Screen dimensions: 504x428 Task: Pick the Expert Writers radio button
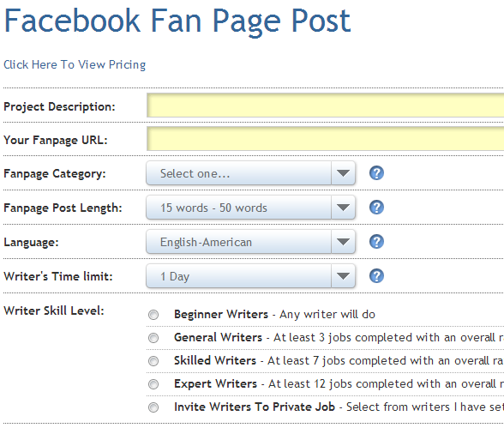153,384
